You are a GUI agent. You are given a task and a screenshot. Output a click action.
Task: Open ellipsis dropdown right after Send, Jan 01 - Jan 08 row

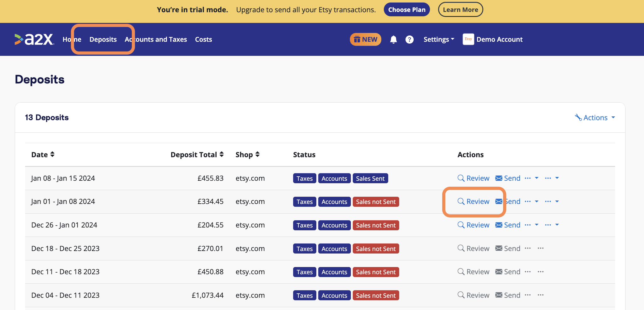532,201
